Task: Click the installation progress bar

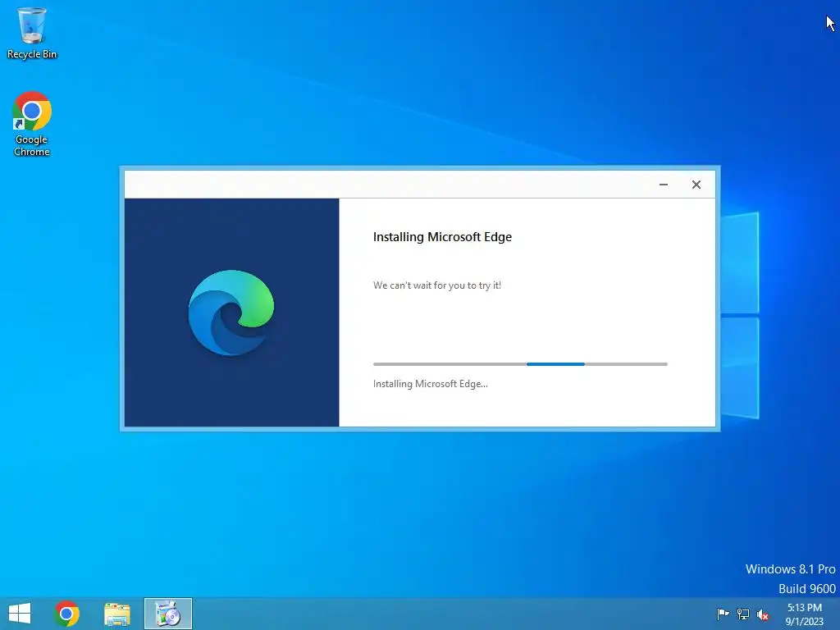Action: (520, 364)
